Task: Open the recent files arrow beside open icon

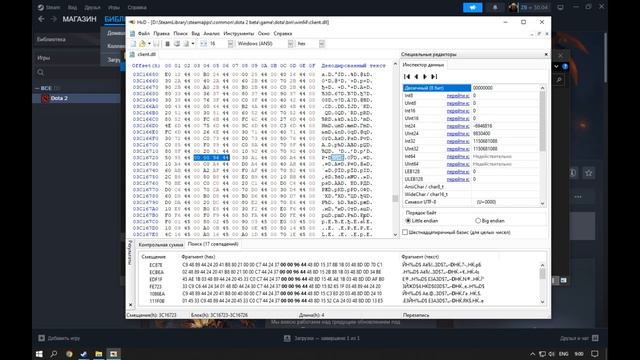Action: pyautogui.click(x=149, y=44)
